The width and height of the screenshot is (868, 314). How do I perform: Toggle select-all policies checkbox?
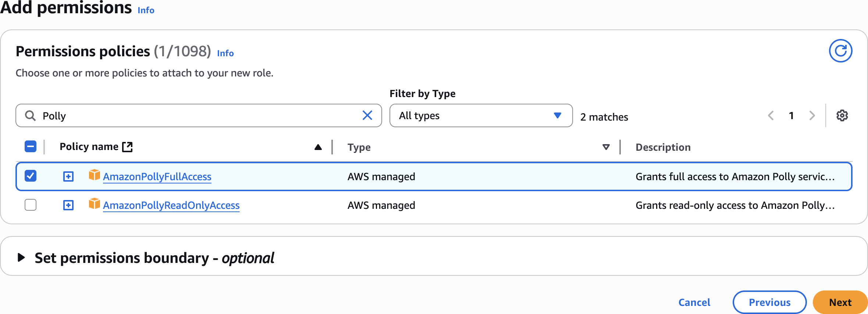31,146
